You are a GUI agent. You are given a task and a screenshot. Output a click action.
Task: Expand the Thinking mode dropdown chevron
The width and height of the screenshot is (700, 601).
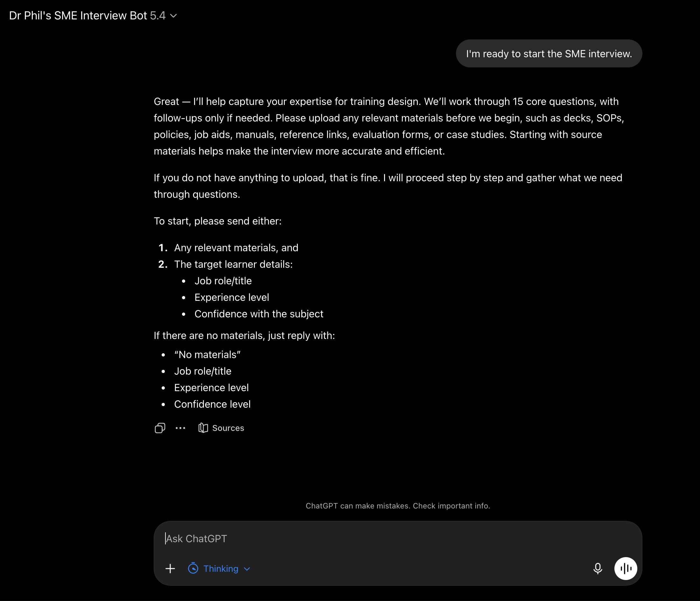tap(247, 569)
